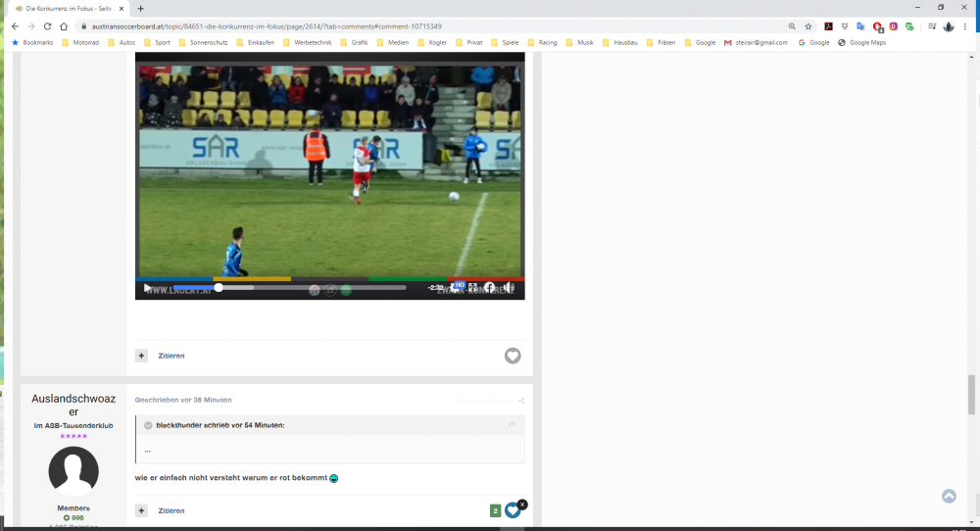
Task: Open the Adobe Acrobat extension
Action: click(x=828, y=26)
